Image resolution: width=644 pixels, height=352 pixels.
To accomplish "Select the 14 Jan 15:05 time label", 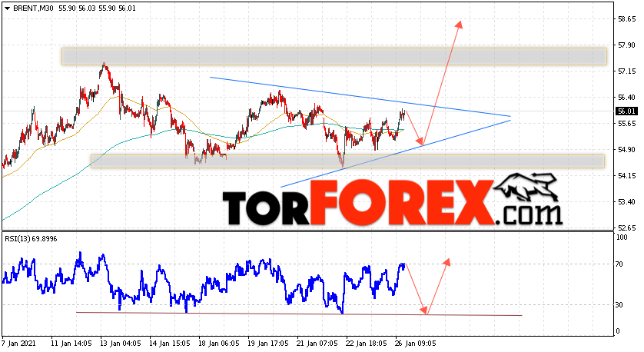I will (170, 343).
